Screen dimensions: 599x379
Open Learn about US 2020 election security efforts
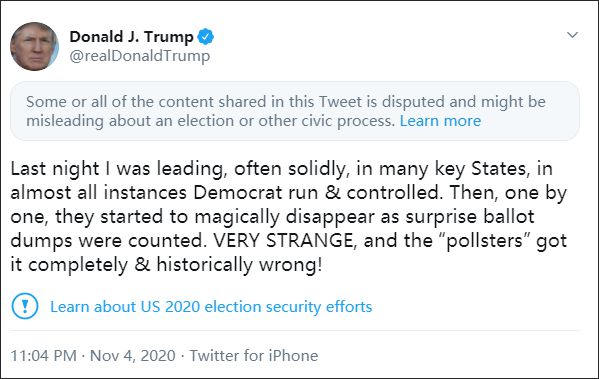(211, 307)
